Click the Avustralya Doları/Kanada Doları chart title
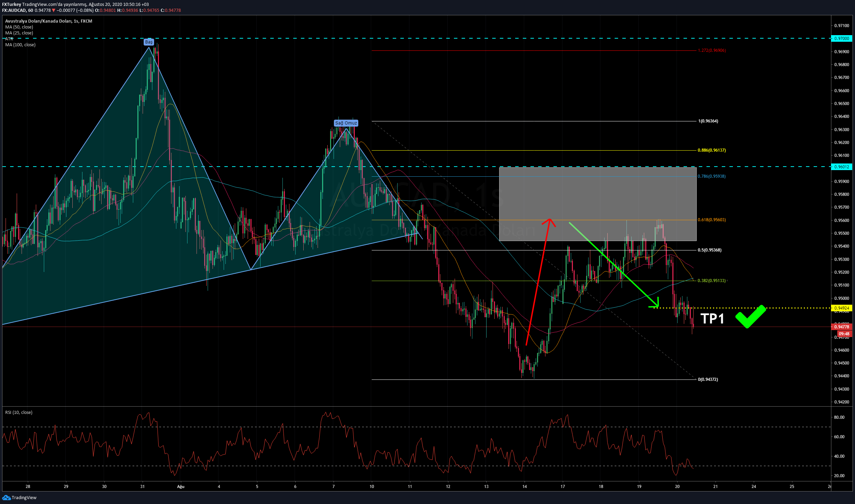The height and width of the screenshot is (504, 855). (x=49, y=21)
